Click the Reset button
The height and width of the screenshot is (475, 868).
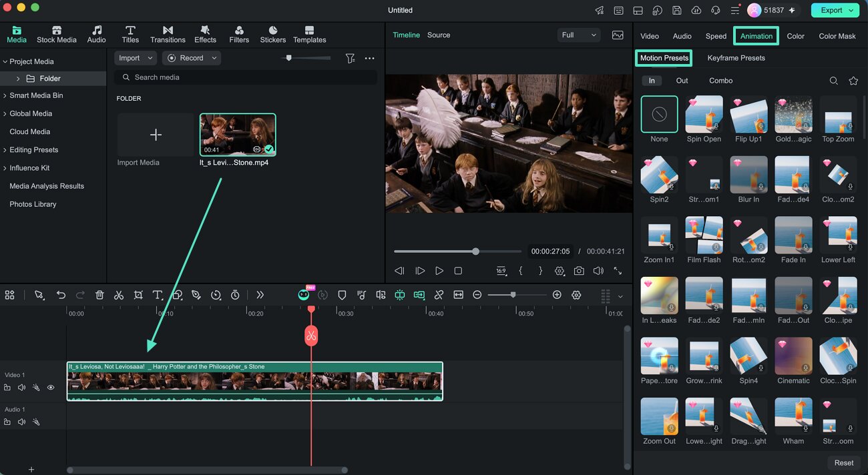pyautogui.click(x=843, y=463)
